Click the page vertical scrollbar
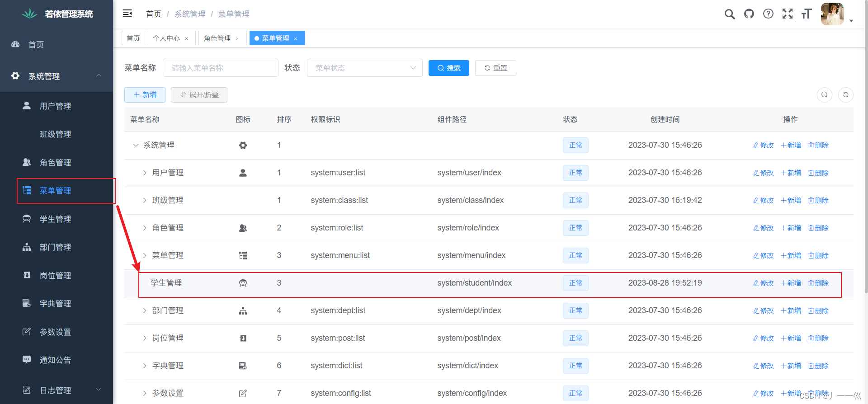 [x=866, y=147]
